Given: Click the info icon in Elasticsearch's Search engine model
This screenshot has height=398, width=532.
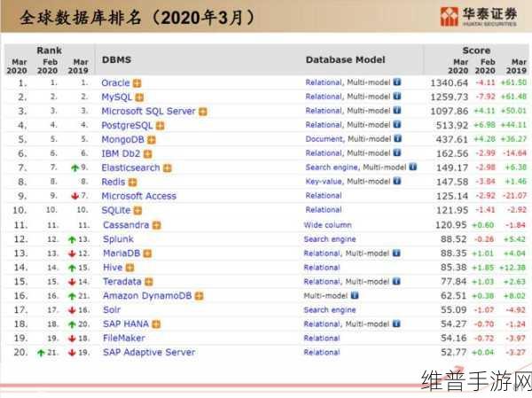Looking at the screenshot, I should (x=412, y=167).
